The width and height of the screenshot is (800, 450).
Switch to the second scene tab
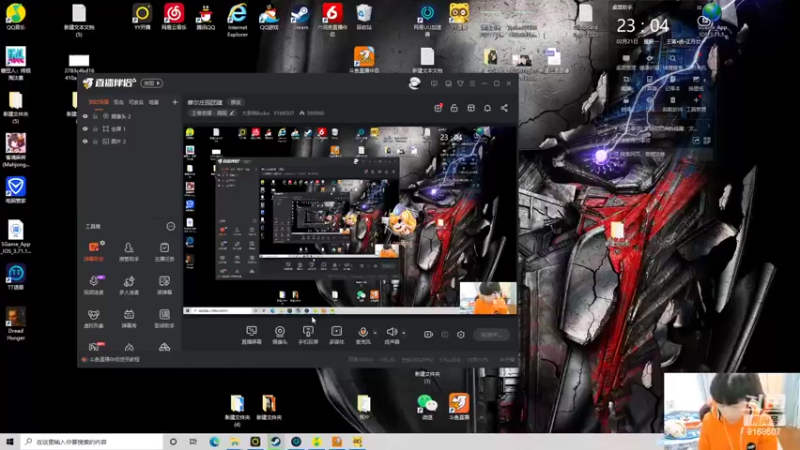[118, 102]
